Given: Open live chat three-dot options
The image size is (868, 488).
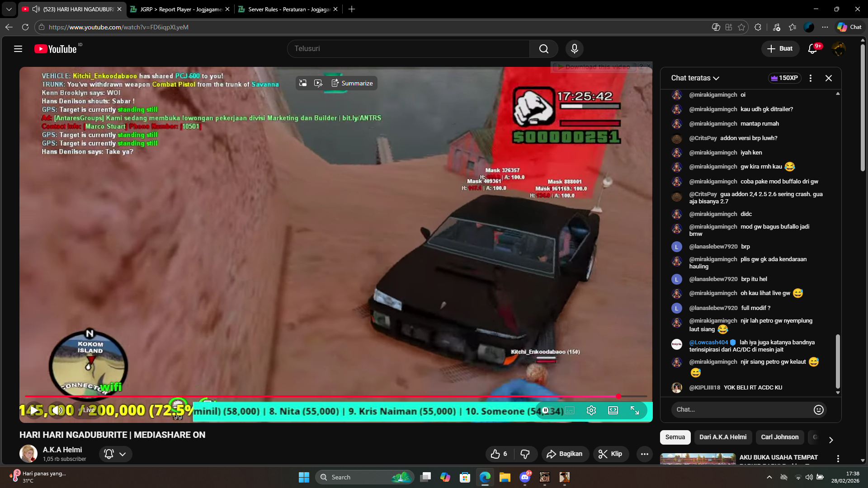Looking at the screenshot, I should click(811, 78).
